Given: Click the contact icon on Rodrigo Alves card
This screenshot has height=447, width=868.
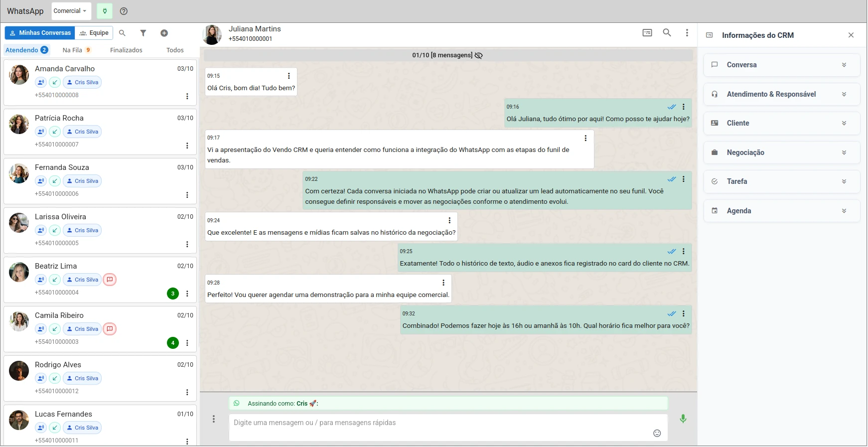Looking at the screenshot, I should click(41, 378).
